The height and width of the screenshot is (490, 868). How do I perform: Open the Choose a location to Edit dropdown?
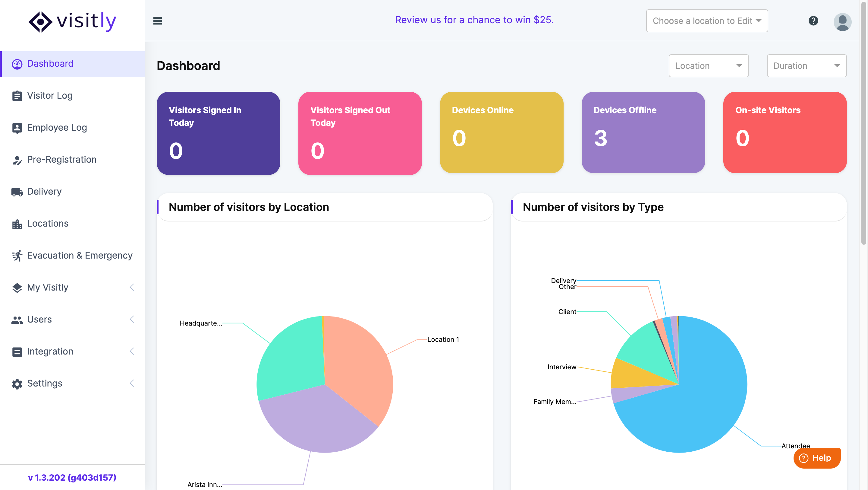tap(706, 21)
